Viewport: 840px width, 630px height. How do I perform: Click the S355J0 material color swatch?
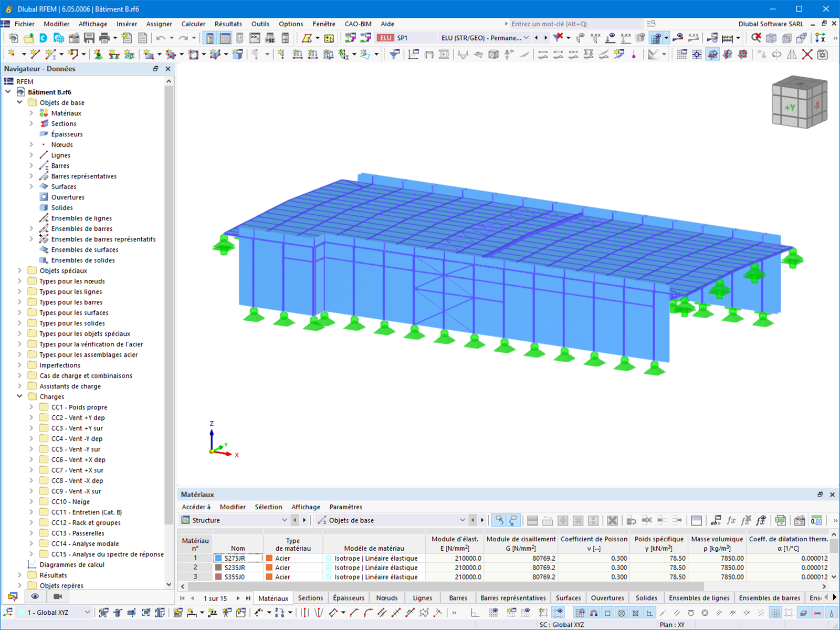point(218,577)
